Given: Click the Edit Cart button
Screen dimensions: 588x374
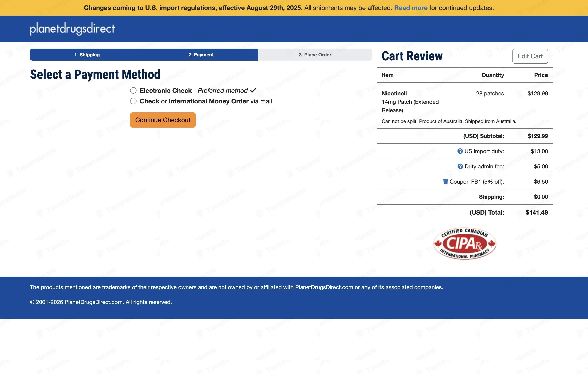Looking at the screenshot, I should (x=530, y=56).
